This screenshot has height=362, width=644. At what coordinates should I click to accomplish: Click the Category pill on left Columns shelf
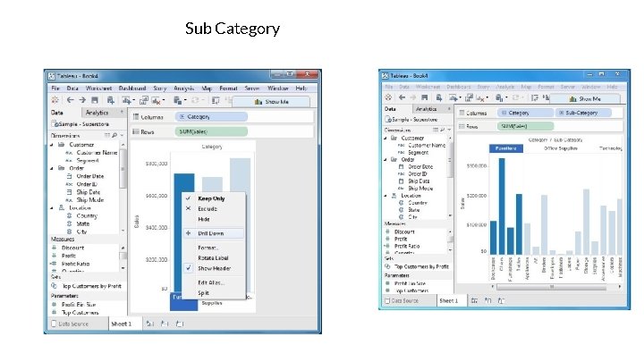click(x=211, y=116)
